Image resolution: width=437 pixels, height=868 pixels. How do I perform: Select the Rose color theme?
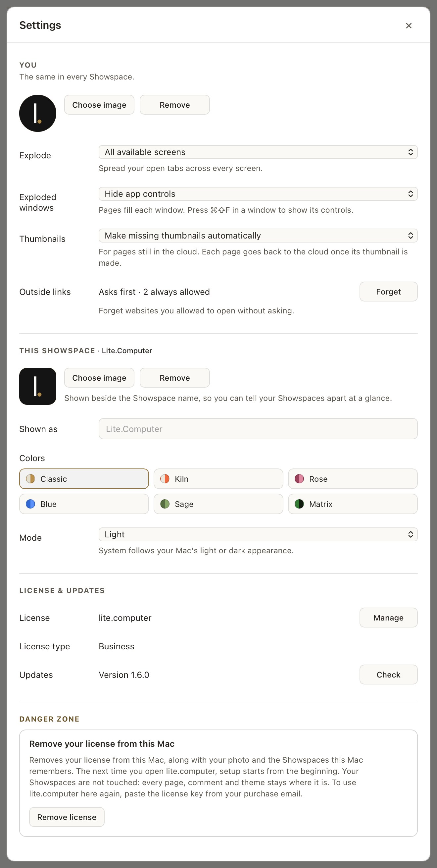[x=353, y=479]
